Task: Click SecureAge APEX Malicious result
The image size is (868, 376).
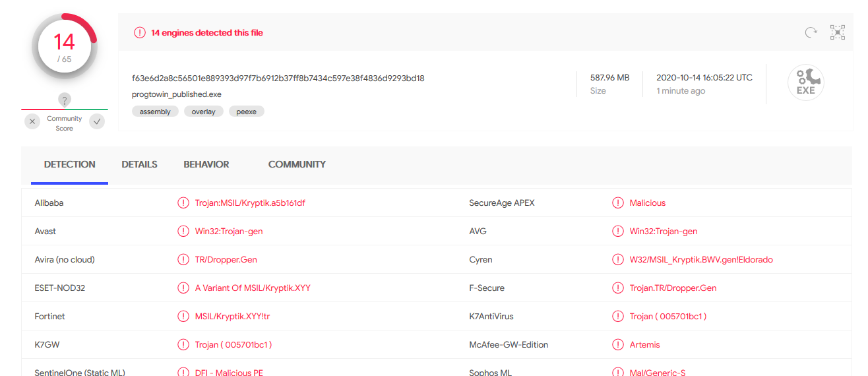Action: (x=648, y=203)
